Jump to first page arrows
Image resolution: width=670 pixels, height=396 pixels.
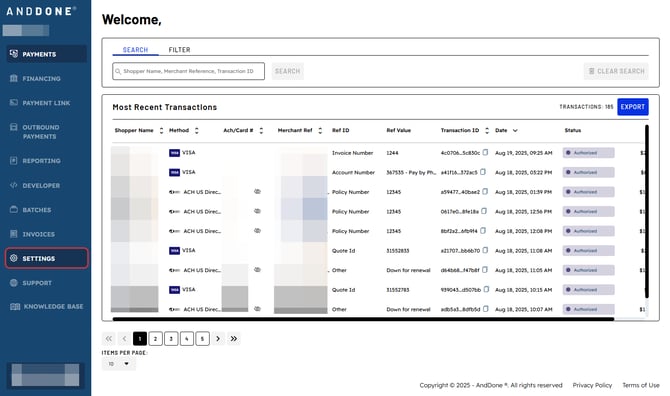coord(109,339)
